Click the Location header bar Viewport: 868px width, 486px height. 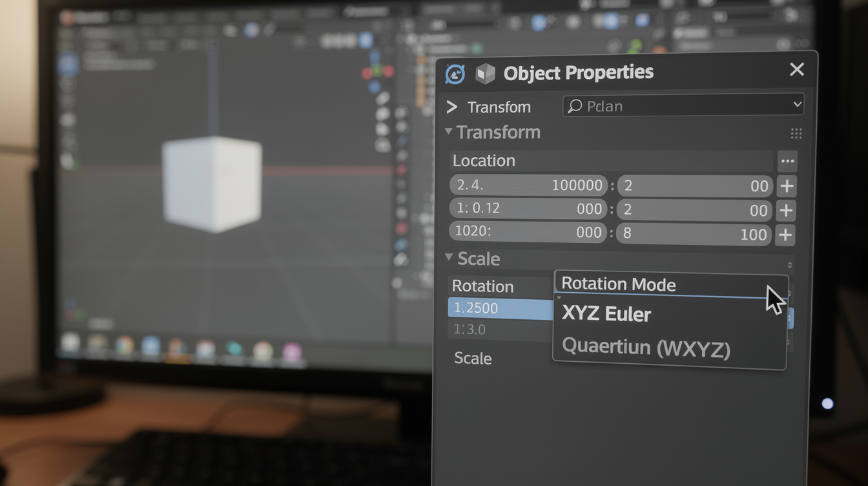(x=611, y=160)
